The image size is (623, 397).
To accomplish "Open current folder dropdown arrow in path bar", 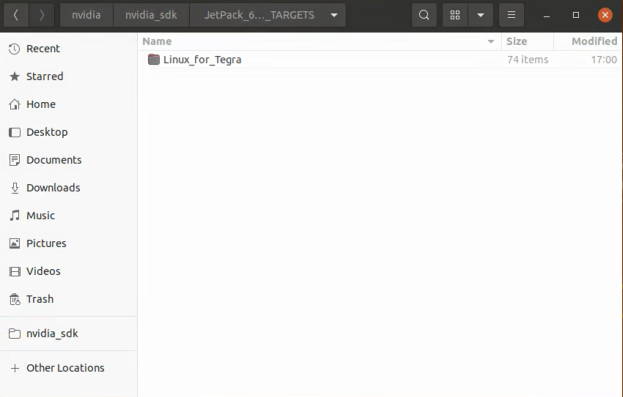I will click(334, 15).
